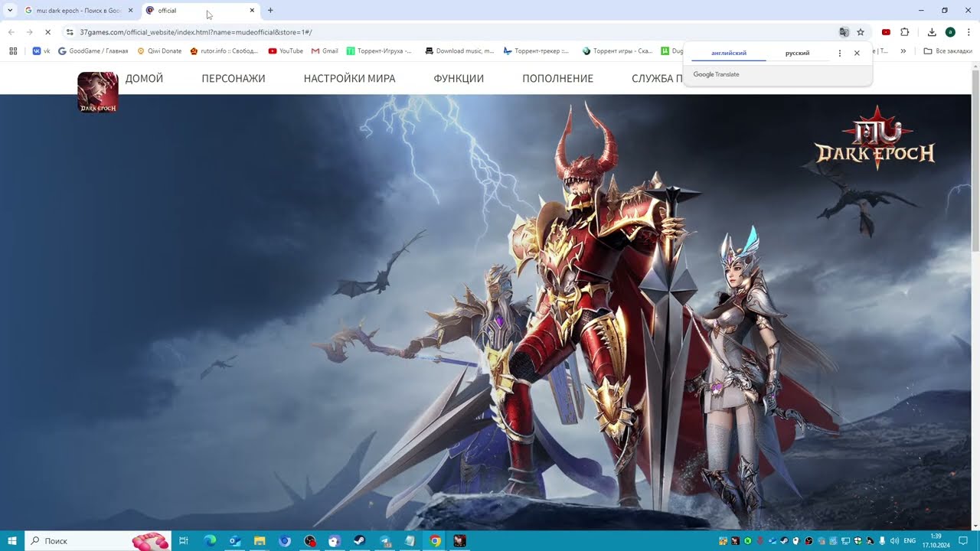The image size is (980, 551).
Task: Select русский tab in Translate popup
Action: coord(797,53)
